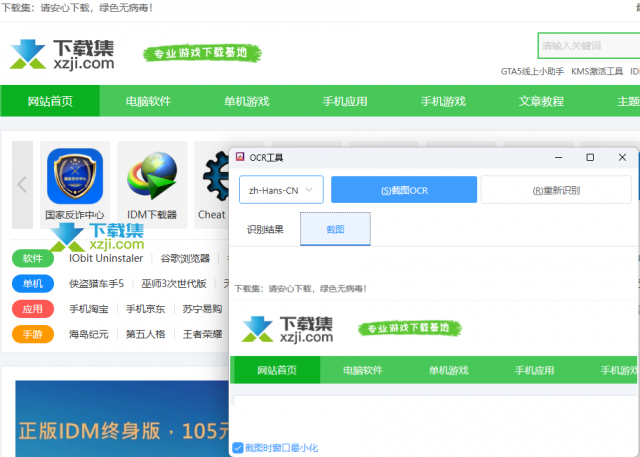The height and width of the screenshot is (457, 640).
Task: Minimize the OCR工具 window
Action: click(x=558, y=158)
